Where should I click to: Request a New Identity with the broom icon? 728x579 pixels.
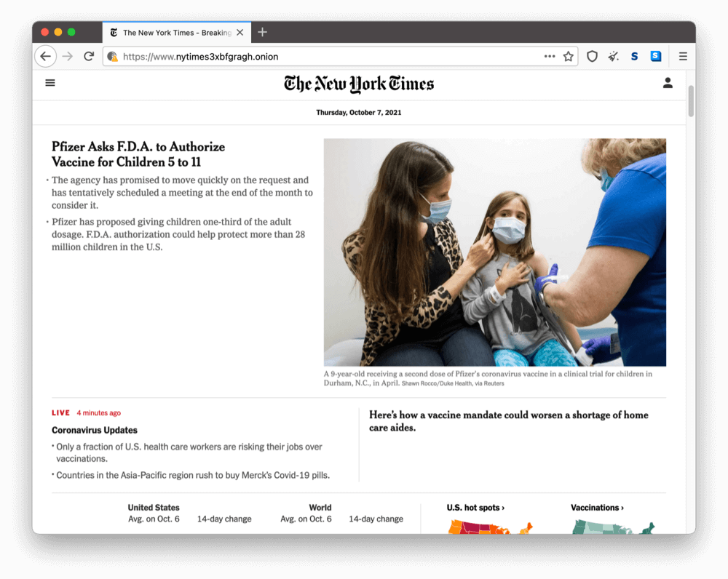tap(614, 56)
